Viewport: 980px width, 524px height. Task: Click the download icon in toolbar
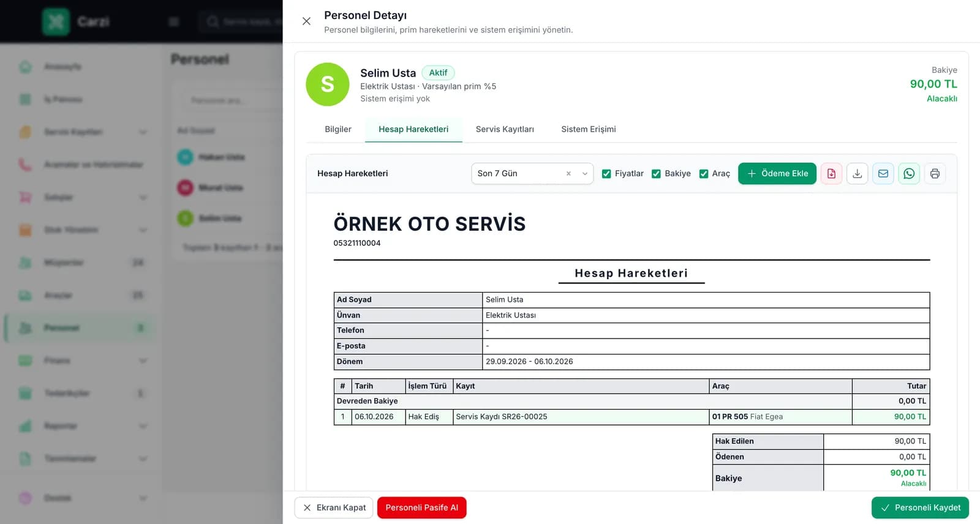coord(858,174)
